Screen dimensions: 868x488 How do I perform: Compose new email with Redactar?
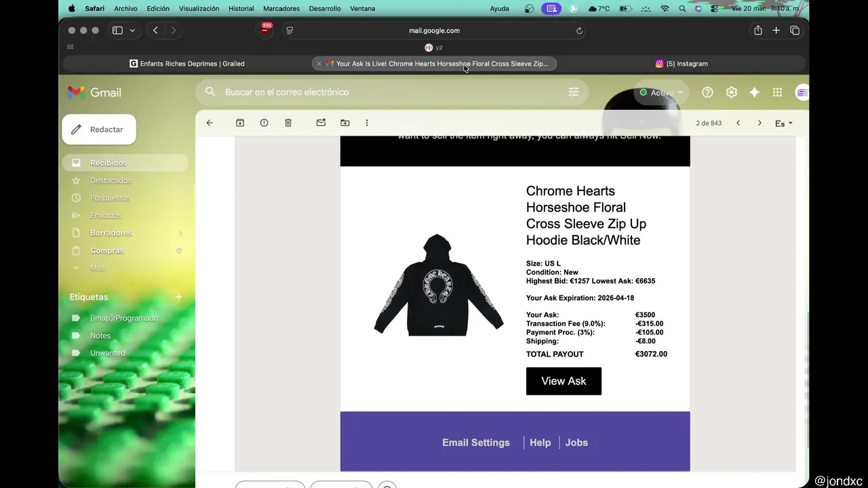coord(99,129)
